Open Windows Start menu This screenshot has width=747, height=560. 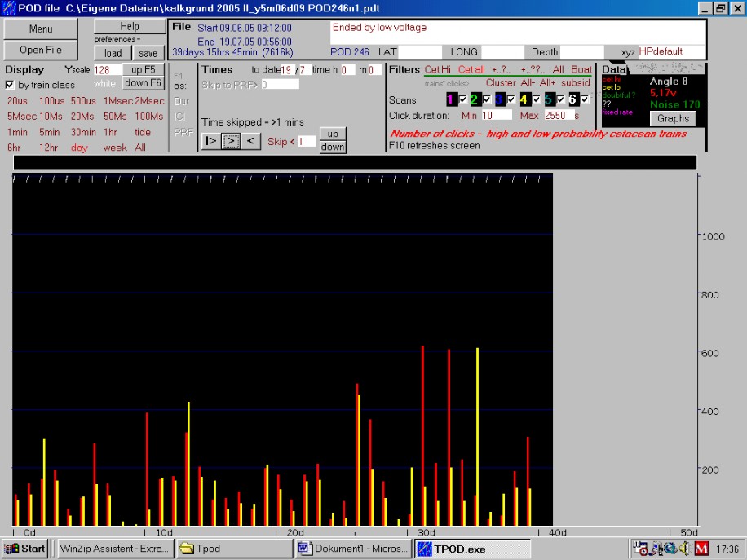click(24, 549)
